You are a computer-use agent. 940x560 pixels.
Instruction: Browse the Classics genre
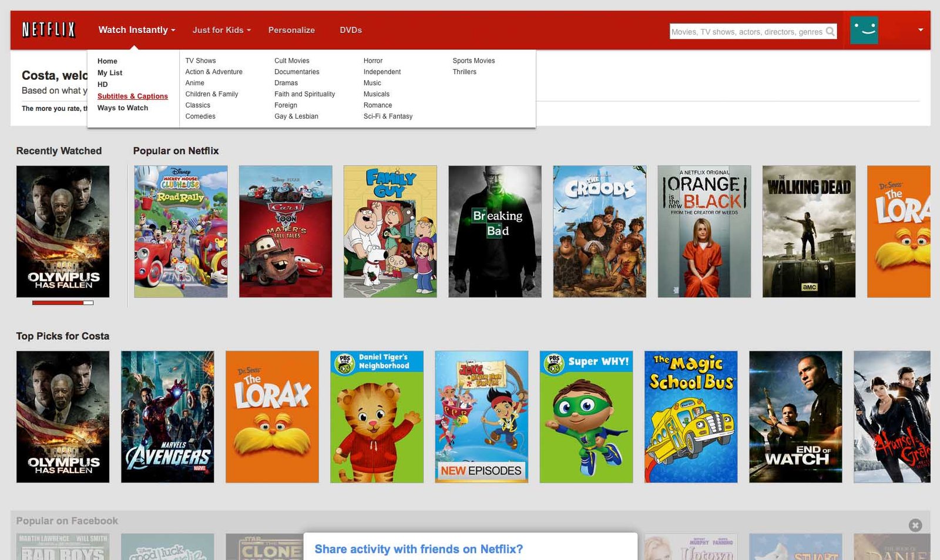(198, 105)
